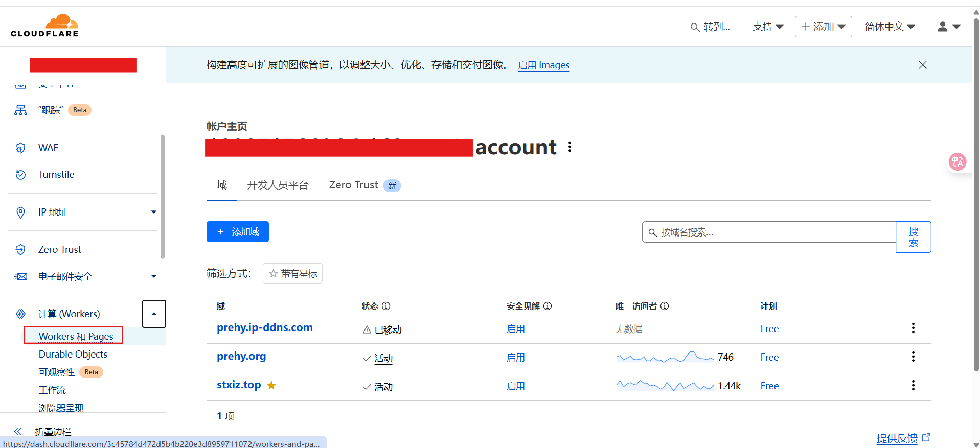
Task: Click the info icon next to 唯一访问者
Action: pyautogui.click(x=665, y=306)
